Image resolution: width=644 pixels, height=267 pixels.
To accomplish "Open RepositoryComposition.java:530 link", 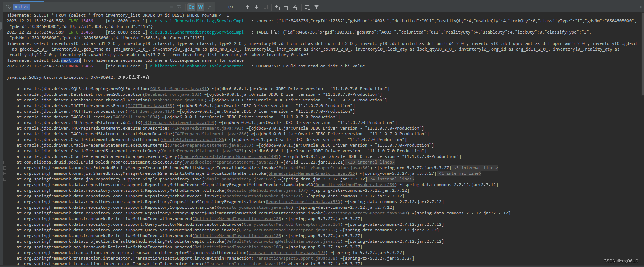I will coord(303,202).
